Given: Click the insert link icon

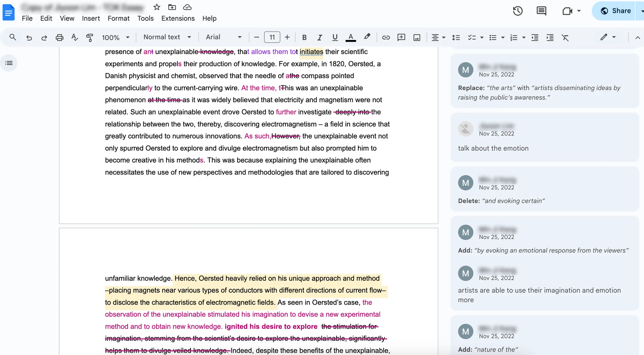Looking at the screenshot, I should pos(386,37).
